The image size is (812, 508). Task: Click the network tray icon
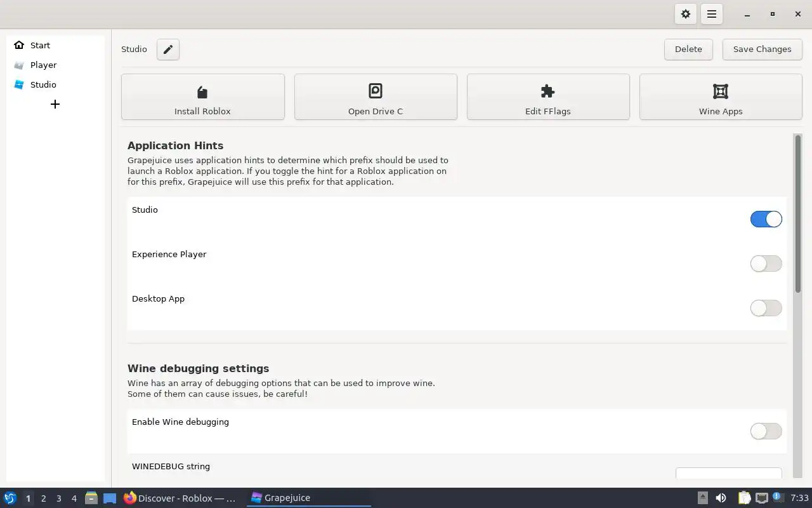pyautogui.click(x=761, y=498)
